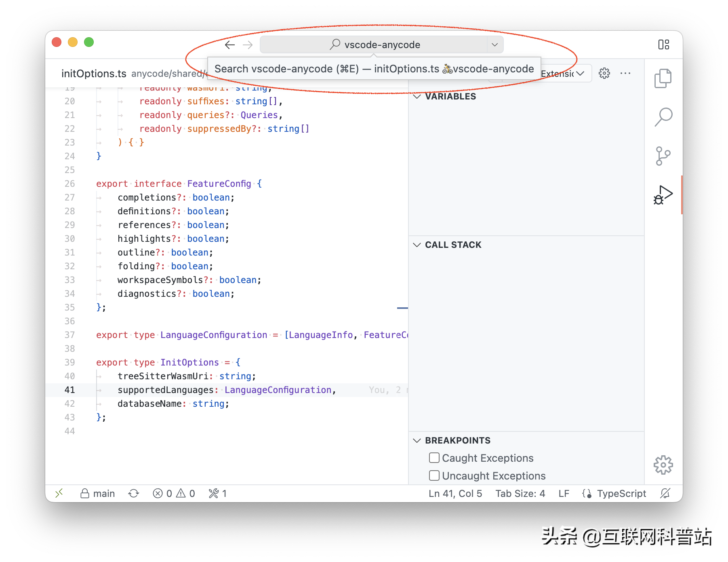
Task: Open remote window indicator in status bar
Action: tap(59, 493)
